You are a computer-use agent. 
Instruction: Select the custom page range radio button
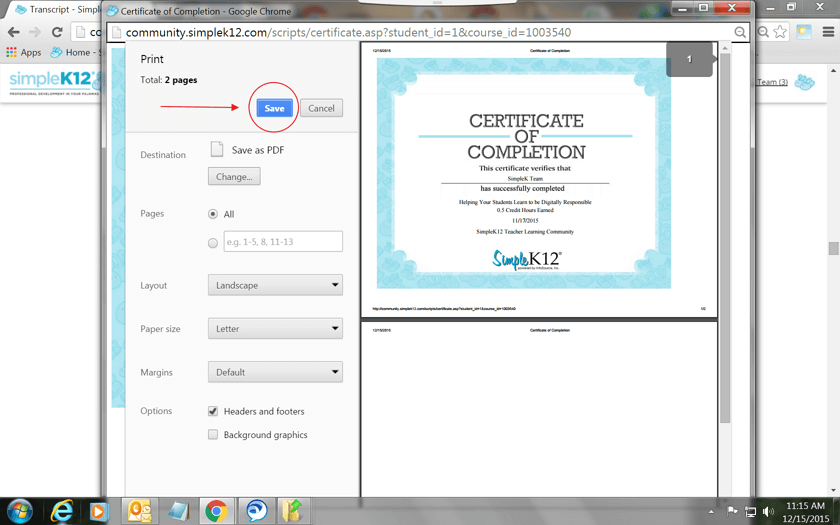tap(213, 243)
